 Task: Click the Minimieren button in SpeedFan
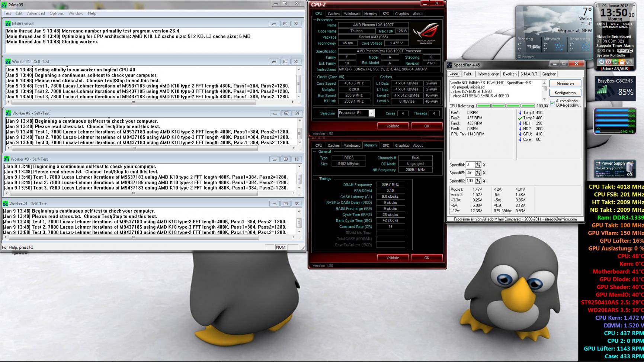coord(565,84)
